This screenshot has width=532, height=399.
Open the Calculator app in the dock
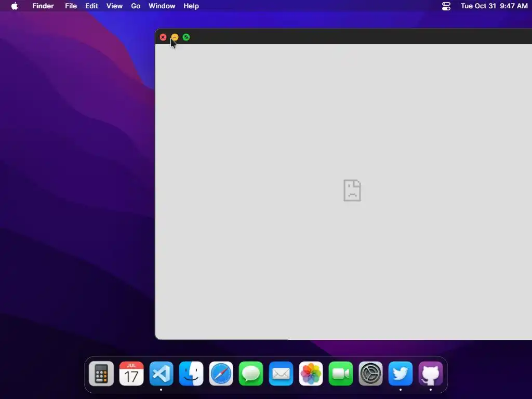(x=101, y=374)
